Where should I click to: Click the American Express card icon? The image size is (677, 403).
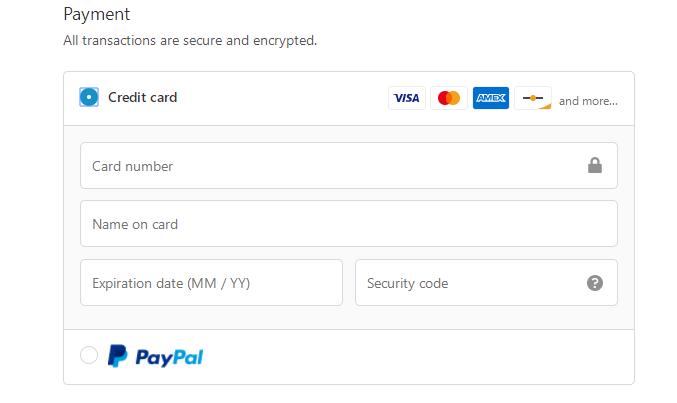click(x=491, y=98)
